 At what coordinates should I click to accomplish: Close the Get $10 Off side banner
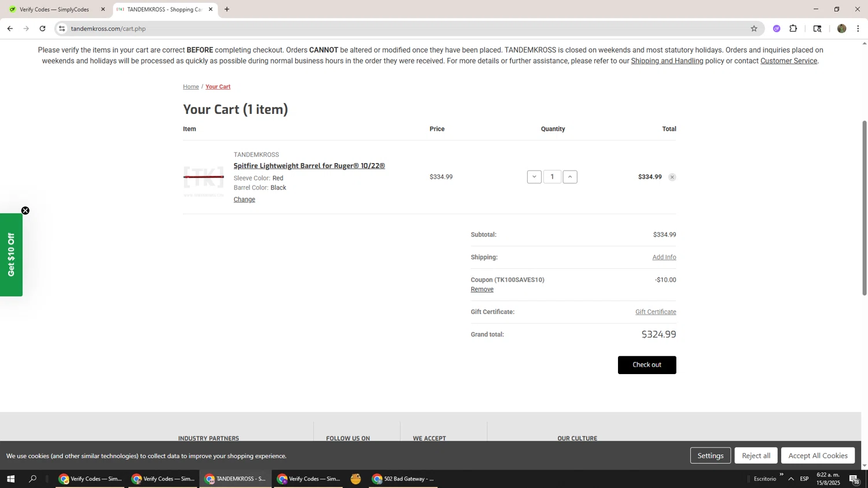(x=25, y=210)
